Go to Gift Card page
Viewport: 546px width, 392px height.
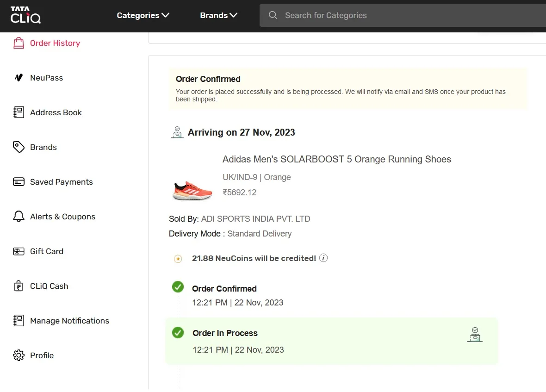(x=47, y=251)
